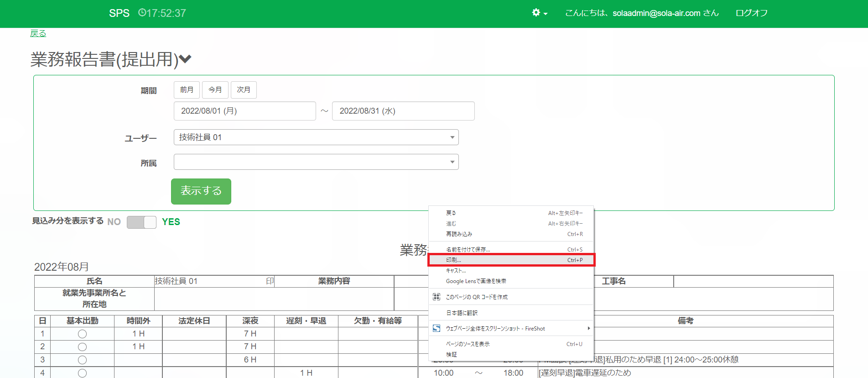Open the settings gear menu
The image size is (868, 378).
coord(539,13)
